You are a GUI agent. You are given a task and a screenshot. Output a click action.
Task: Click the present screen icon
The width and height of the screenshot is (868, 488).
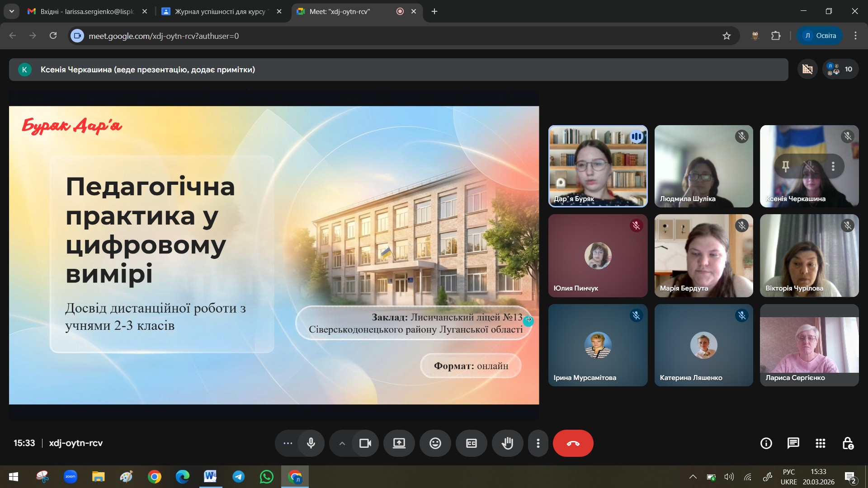pyautogui.click(x=399, y=443)
